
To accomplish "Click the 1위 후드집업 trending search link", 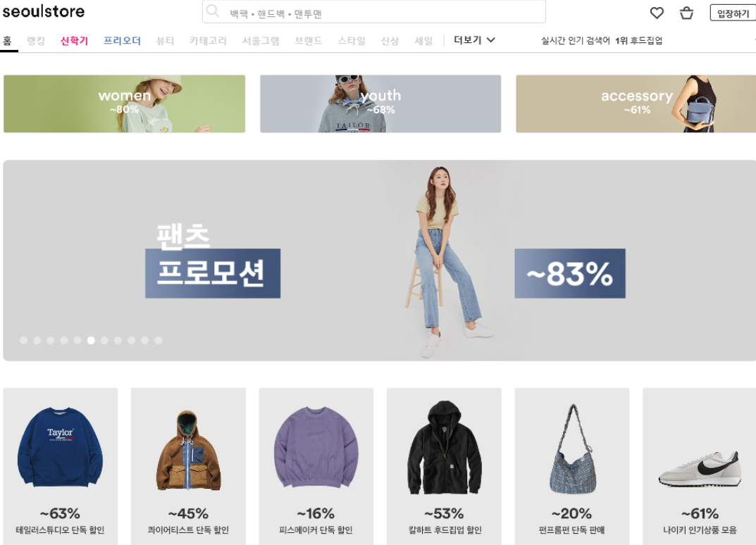I will click(x=639, y=41).
